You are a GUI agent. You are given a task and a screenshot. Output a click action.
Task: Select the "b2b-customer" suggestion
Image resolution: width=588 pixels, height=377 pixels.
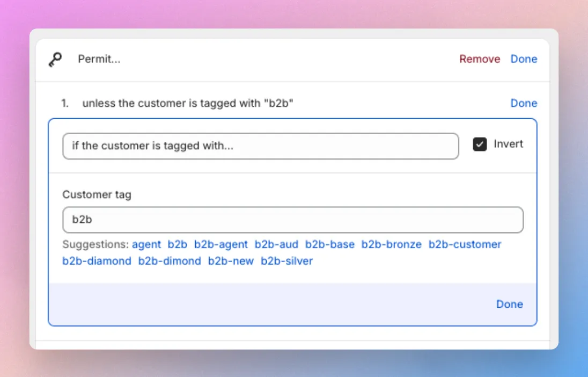pos(465,244)
